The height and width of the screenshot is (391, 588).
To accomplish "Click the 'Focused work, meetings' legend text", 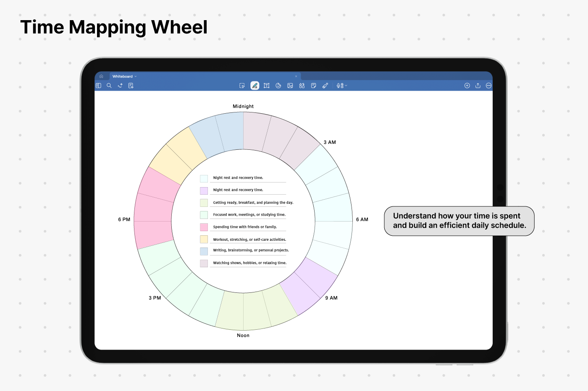I will click(x=249, y=214).
